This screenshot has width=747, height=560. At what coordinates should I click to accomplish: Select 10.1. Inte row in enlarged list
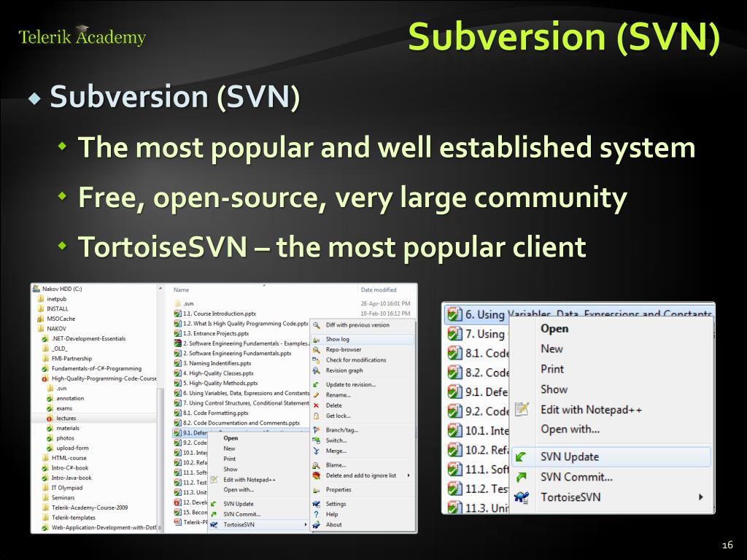tap(479, 431)
